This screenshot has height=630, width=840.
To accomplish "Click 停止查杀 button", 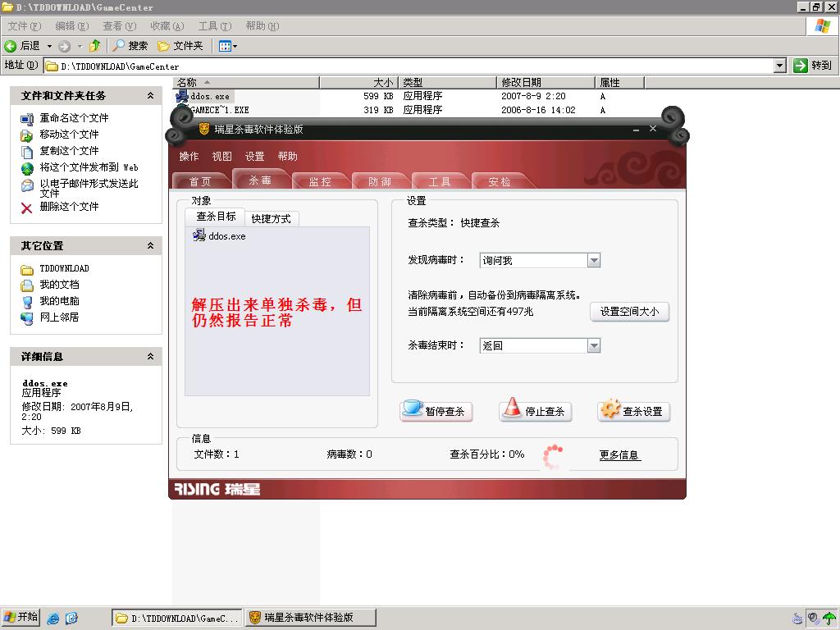I will [x=536, y=410].
